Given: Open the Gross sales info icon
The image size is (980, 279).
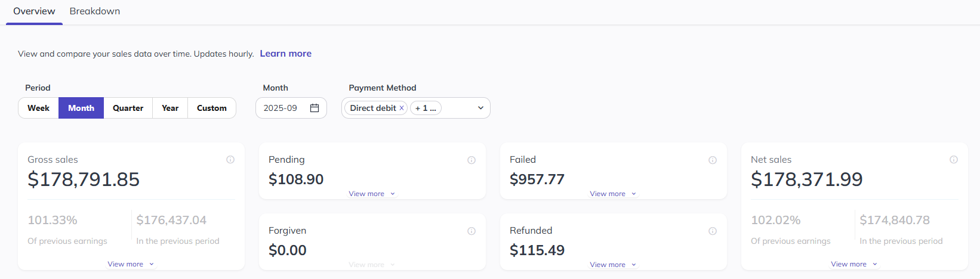Looking at the screenshot, I should pos(230,160).
